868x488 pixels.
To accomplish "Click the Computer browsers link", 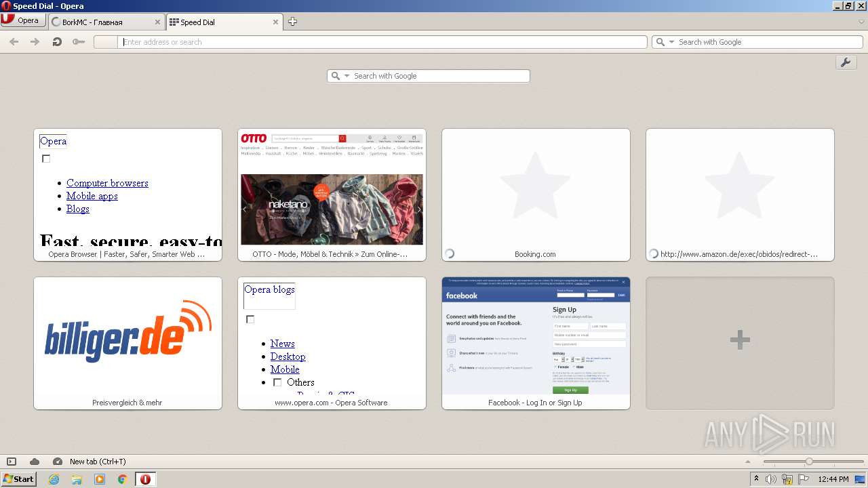I will (x=107, y=183).
